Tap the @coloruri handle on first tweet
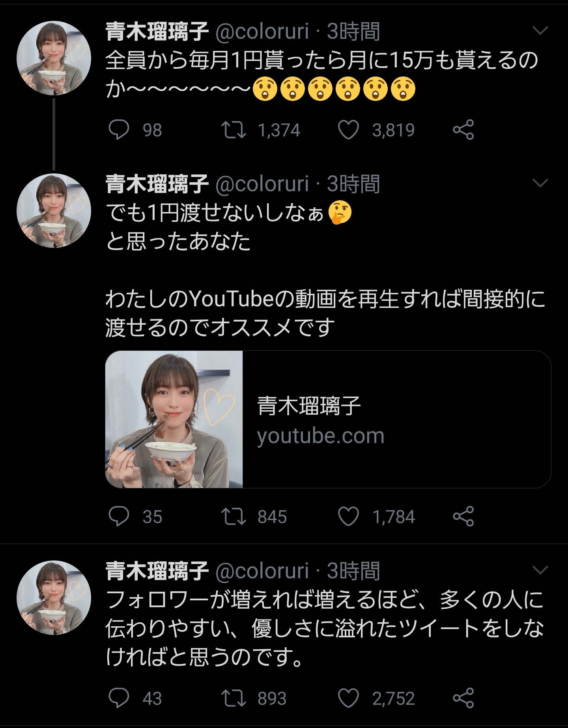This screenshot has height=728, width=568. pyautogui.click(x=262, y=31)
